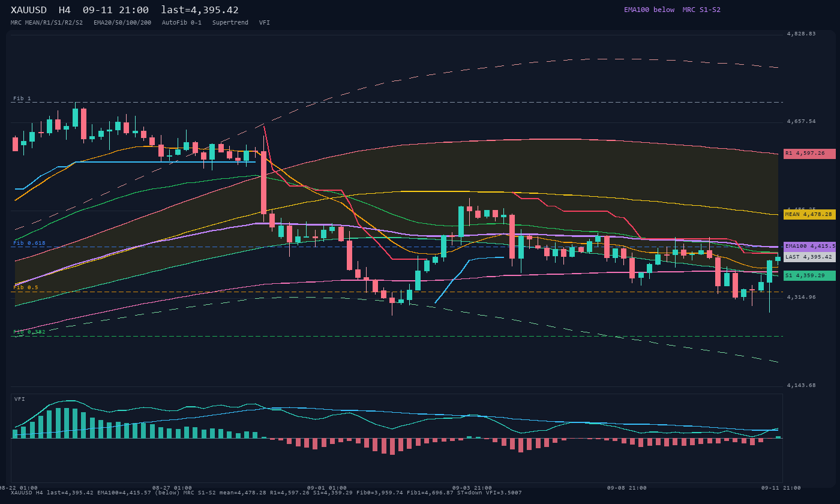This screenshot has height=504, width=840.
Task: Click the 'AutoFib 0-1' indicator legend
Action: click(x=182, y=23)
